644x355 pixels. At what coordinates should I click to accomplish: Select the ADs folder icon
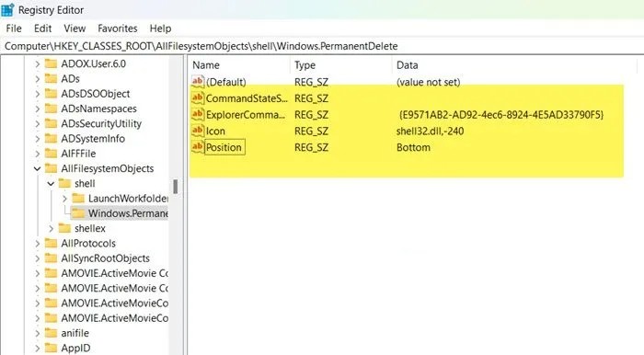(x=51, y=78)
